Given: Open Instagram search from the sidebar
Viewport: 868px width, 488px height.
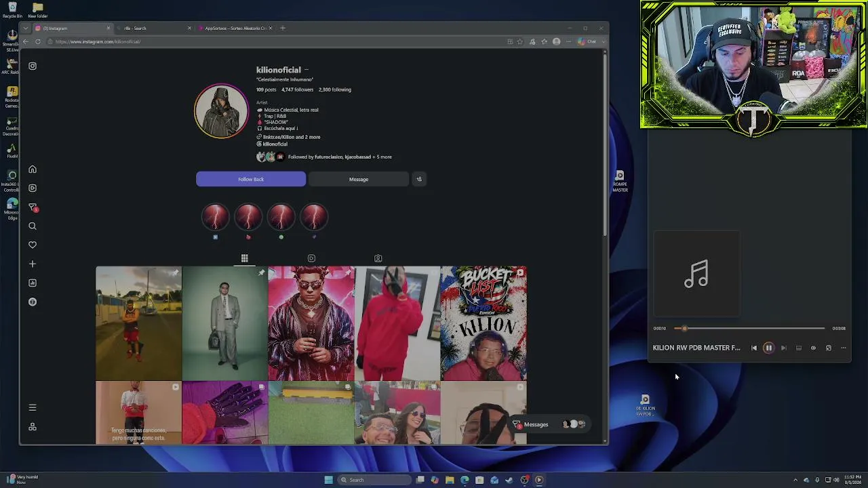Looking at the screenshot, I should point(33,226).
